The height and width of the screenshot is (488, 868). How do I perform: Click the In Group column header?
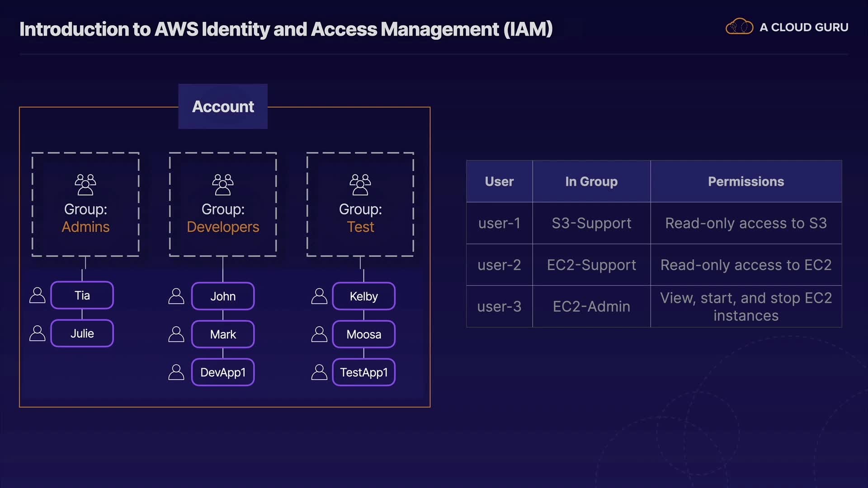coord(591,181)
